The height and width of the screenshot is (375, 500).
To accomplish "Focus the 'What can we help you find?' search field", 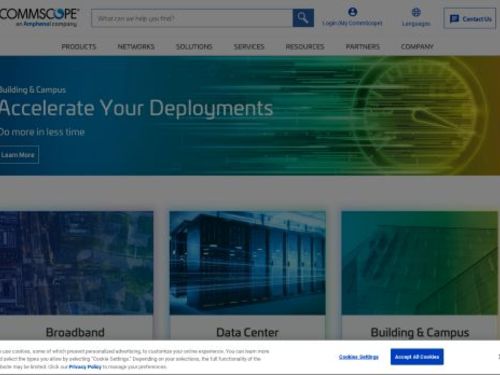I will (x=192, y=18).
